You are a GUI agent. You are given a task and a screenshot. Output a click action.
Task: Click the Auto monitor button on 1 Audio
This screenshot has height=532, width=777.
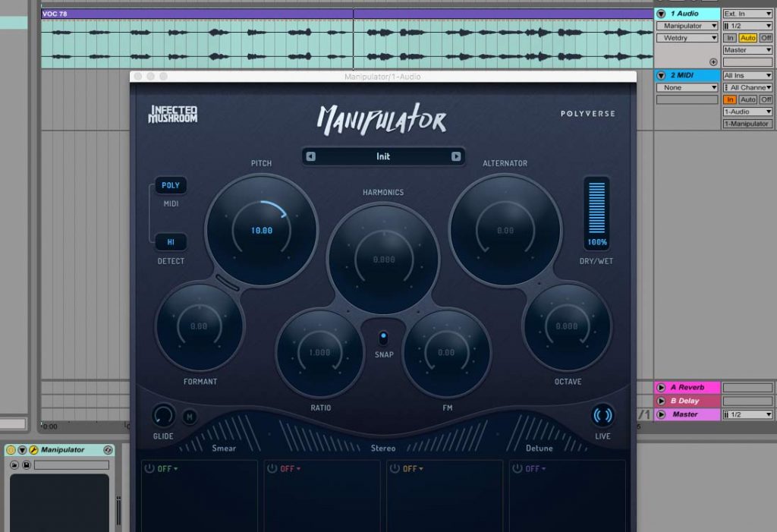(x=747, y=38)
